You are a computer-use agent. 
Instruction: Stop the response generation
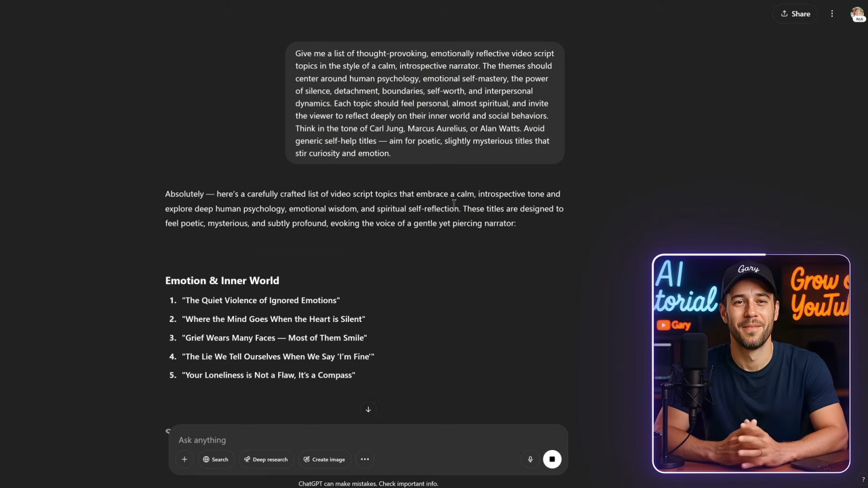pyautogui.click(x=552, y=460)
